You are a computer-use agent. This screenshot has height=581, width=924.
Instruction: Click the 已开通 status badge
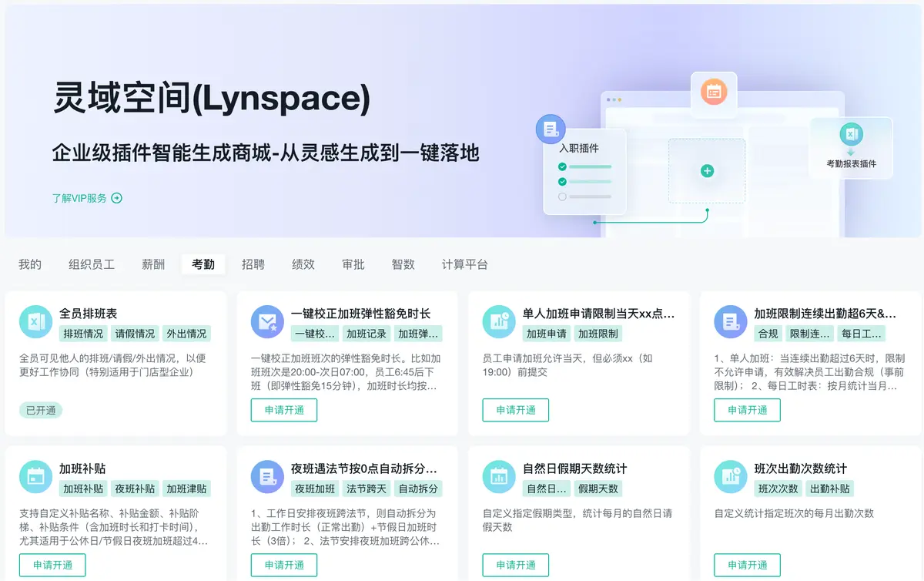[x=41, y=410]
